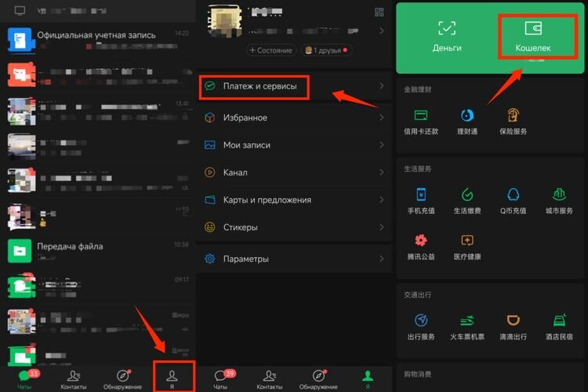Open 信用卡还款 credit card repayment

(x=421, y=122)
